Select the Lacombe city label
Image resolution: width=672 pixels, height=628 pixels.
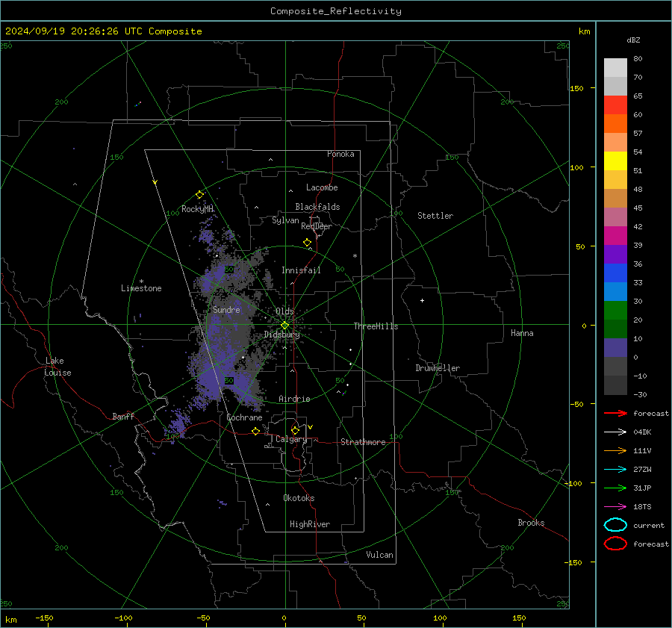pyautogui.click(x=322, y=187)
